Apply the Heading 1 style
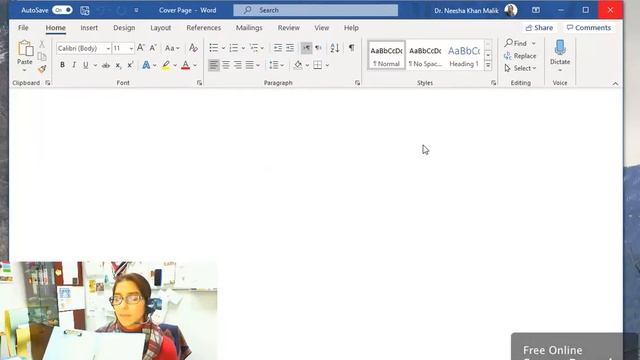The image size is (640, 360). pyautogui.click(x=464, y=56)
